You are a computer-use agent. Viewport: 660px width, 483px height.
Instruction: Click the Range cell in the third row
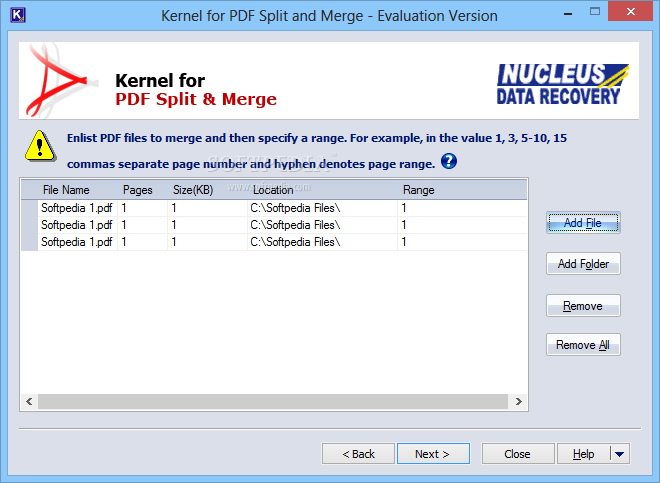462,242
